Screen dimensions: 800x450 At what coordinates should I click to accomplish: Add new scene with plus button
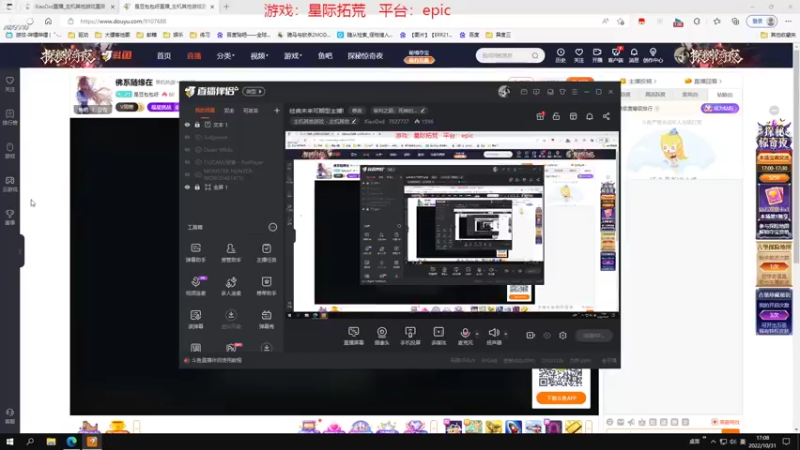277,110
